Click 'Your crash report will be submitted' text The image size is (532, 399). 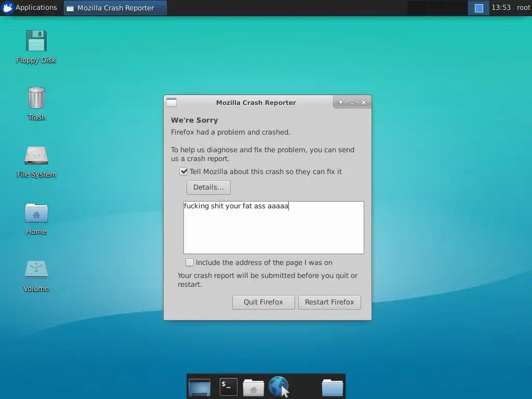pos(268,280)
